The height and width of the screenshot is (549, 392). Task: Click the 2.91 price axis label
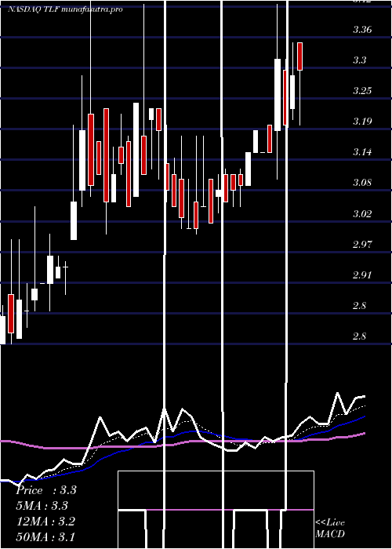coord(362,274)
